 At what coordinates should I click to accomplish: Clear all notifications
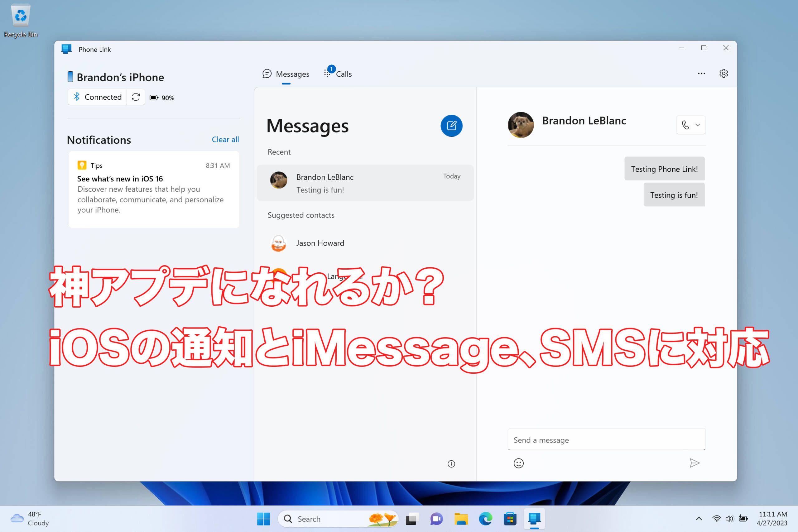(x=225, y=139)
